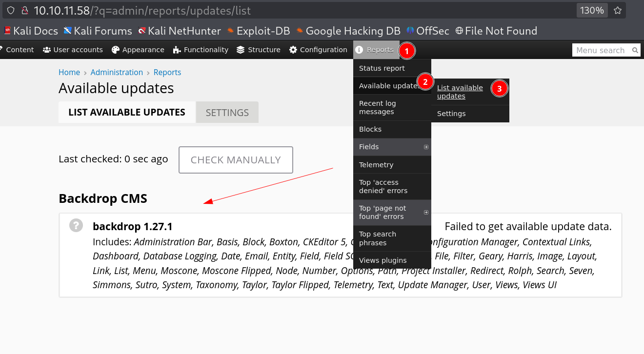
Task: Go to Home breadcrumb link
Action: point(69,72)
